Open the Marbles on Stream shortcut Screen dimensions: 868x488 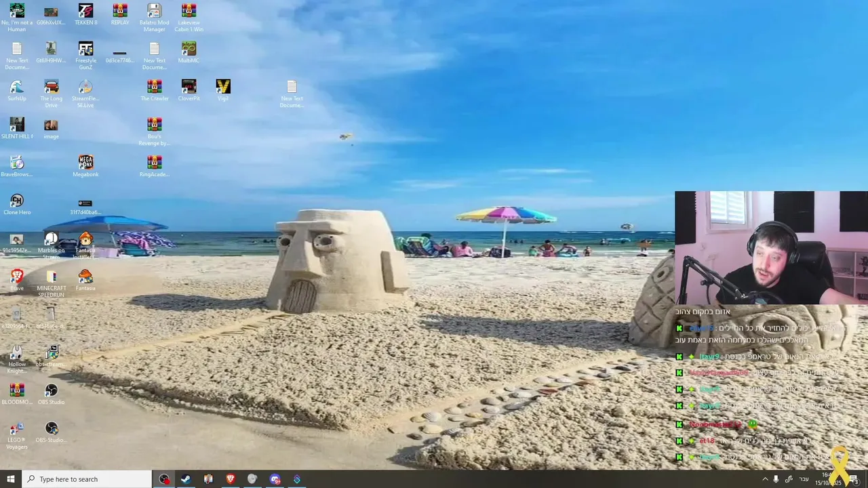click(51, 245)
